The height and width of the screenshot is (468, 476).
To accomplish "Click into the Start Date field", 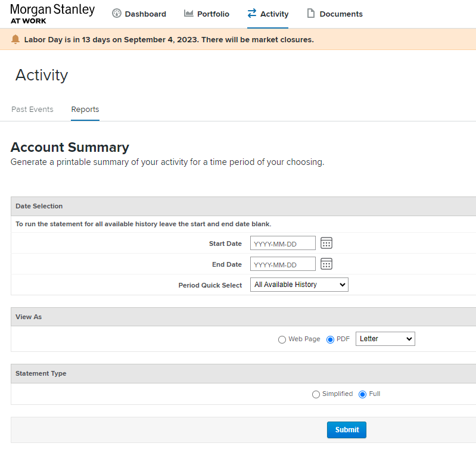I will click(x=282, y=244).
